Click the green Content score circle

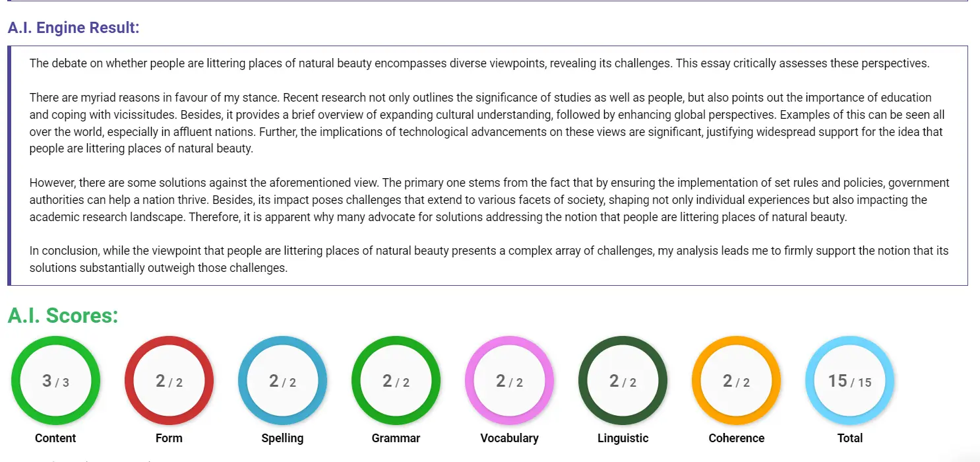pos(55,381)
